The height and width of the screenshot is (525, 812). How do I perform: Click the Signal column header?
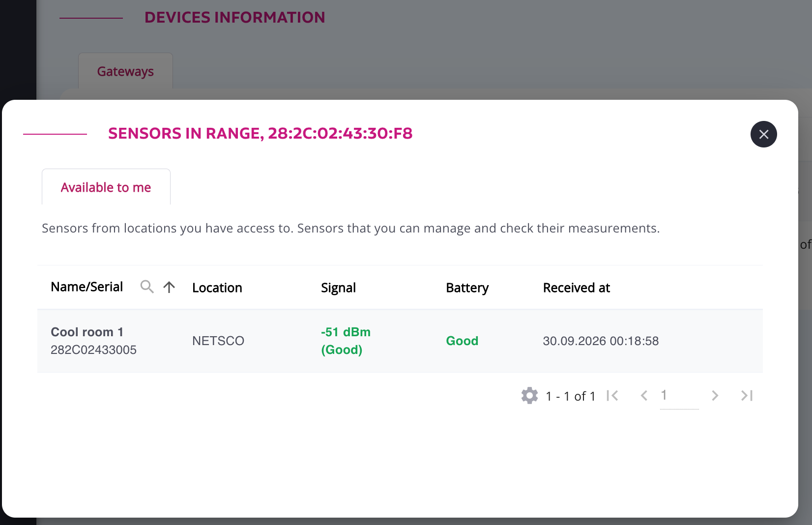(338, 288)
